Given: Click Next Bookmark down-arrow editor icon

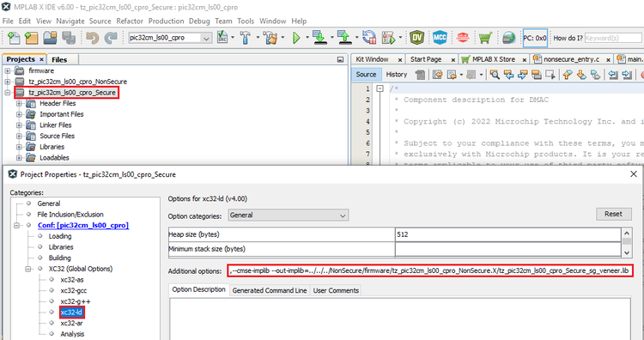Looking at the screenshot, I should pyautogui.click(x=581, y=75).
